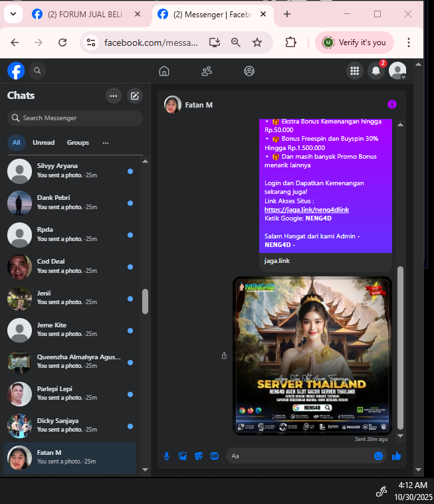434x504 pixels.
Task: Close the Messenger browser tab
Action: pos(263,14)
